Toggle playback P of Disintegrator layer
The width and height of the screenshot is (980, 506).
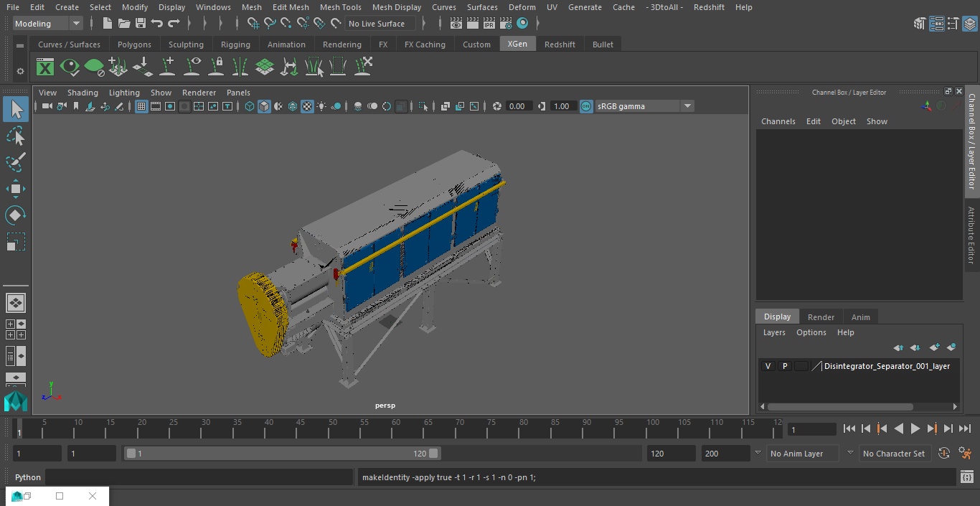[785, 366]
